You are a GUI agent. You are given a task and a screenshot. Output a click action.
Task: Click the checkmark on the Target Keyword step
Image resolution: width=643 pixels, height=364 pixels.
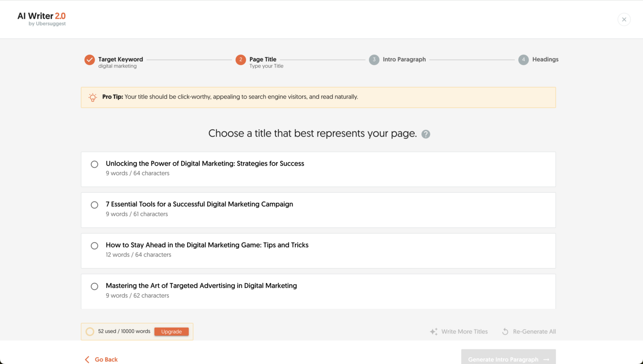click(x=89, y=59)
